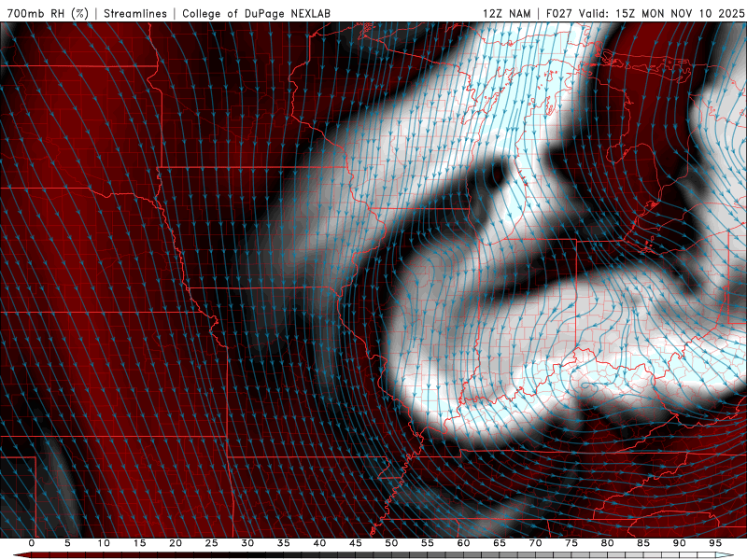747x560 pixels.
Task: Select the "65" colorbar tick label
Action: point(500,543)
